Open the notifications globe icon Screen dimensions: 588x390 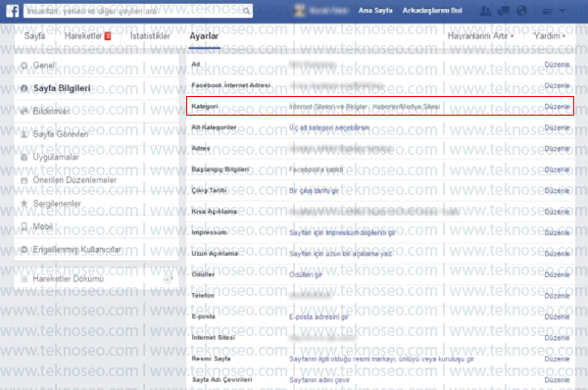[521, 11]
